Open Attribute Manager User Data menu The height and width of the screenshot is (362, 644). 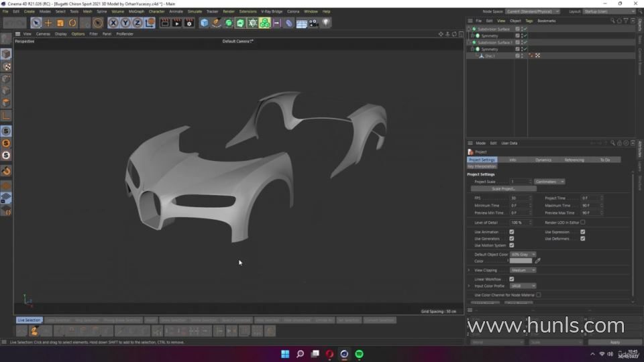point(509,143)
